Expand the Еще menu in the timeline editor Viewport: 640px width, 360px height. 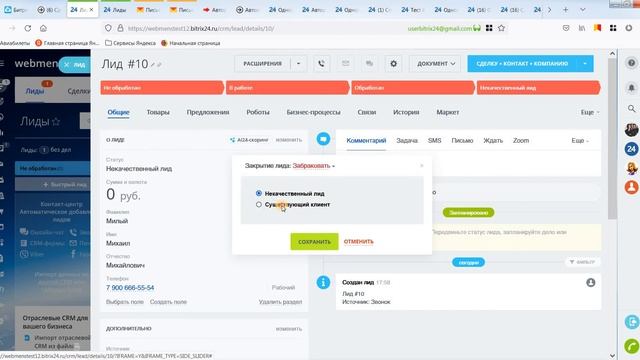click(x=580, y=140)
